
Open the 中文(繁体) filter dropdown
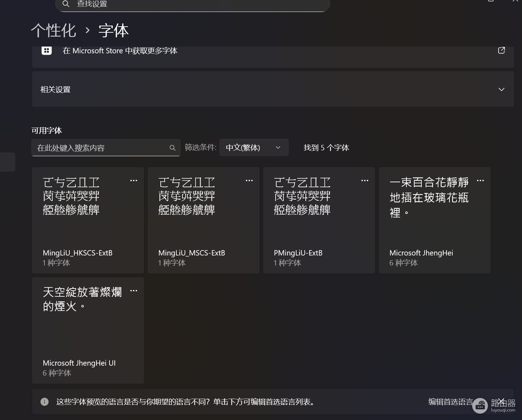(254, 147)
